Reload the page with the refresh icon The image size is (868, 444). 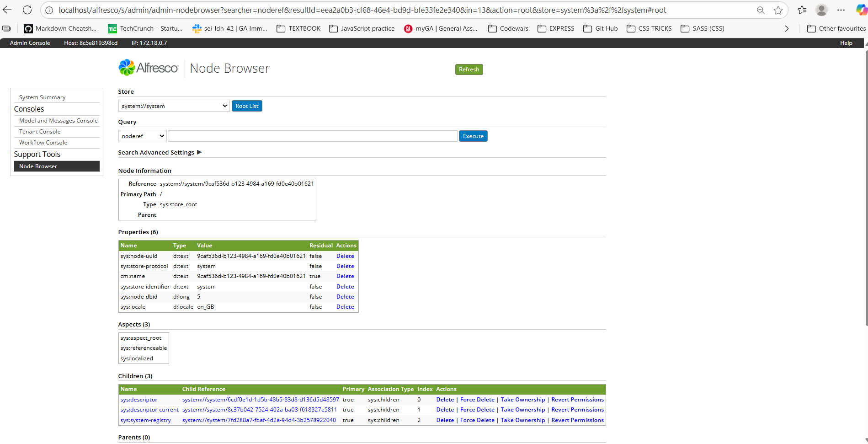pos(27,10)
